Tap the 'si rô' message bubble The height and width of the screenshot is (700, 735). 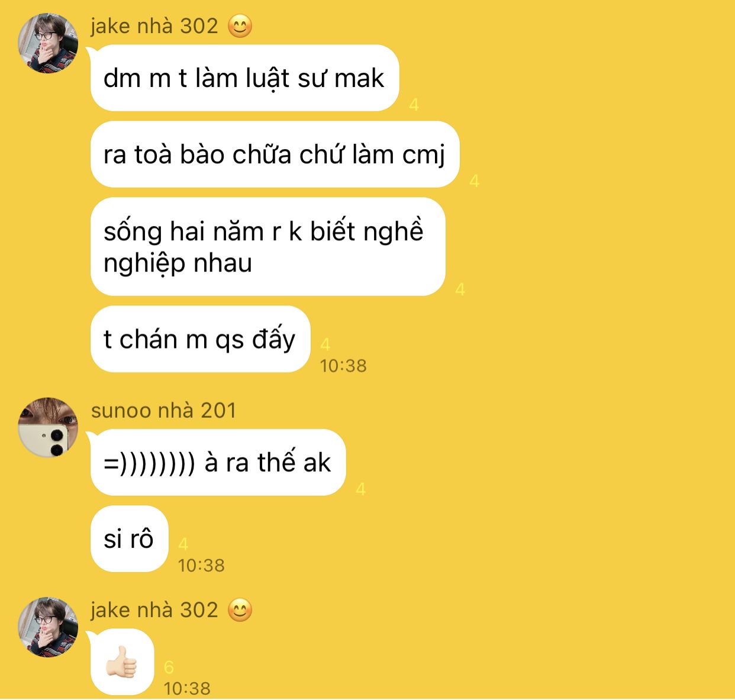pos(129,539)
